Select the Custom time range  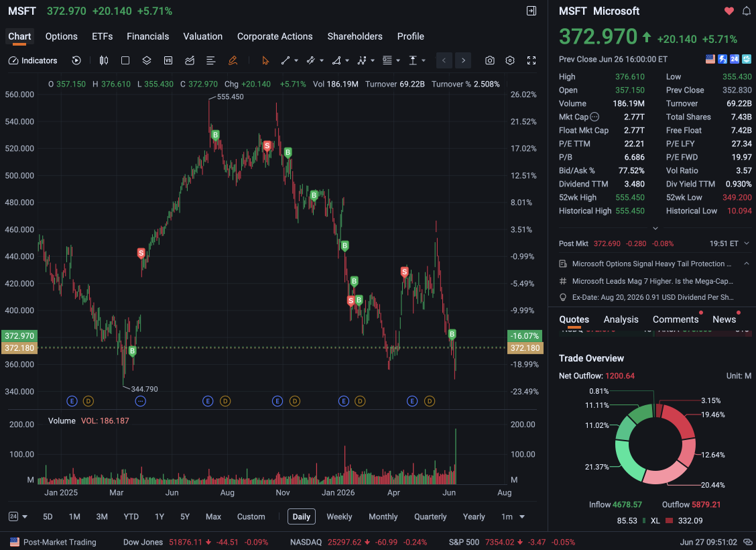251,516
